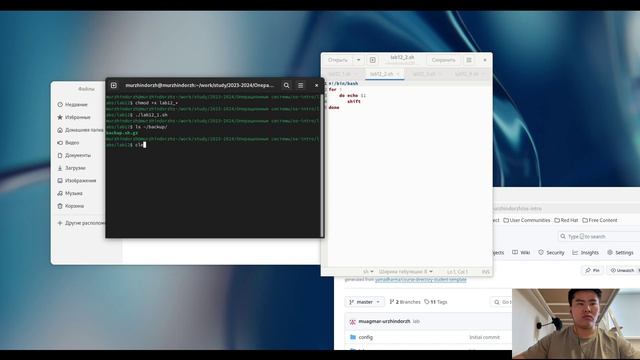Image resolution: width=640 pixels, height=360 pixels.
Task: Open the course-directory-student-template link
Action: click(x=420, y=280)
